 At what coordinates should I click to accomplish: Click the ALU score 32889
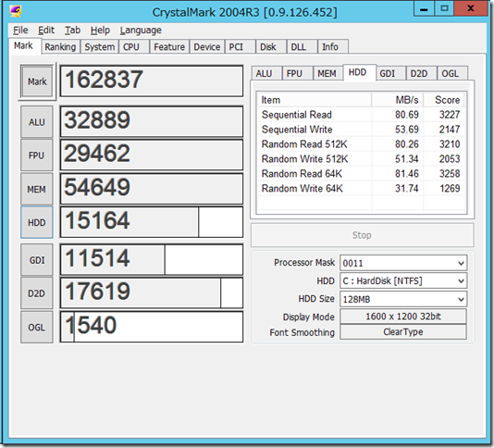tap(152, 121)
